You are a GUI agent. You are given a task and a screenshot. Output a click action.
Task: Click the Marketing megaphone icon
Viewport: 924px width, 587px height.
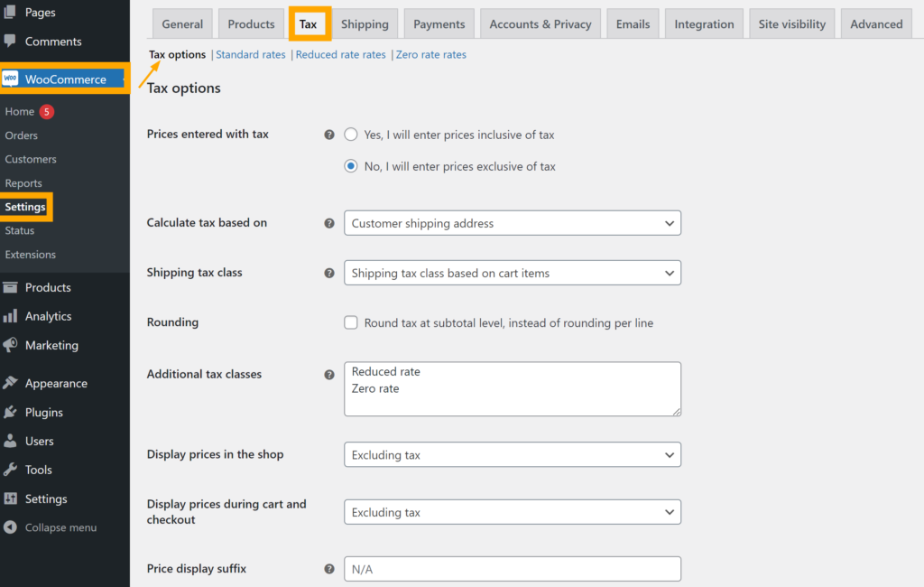click(x=10, y=345)
